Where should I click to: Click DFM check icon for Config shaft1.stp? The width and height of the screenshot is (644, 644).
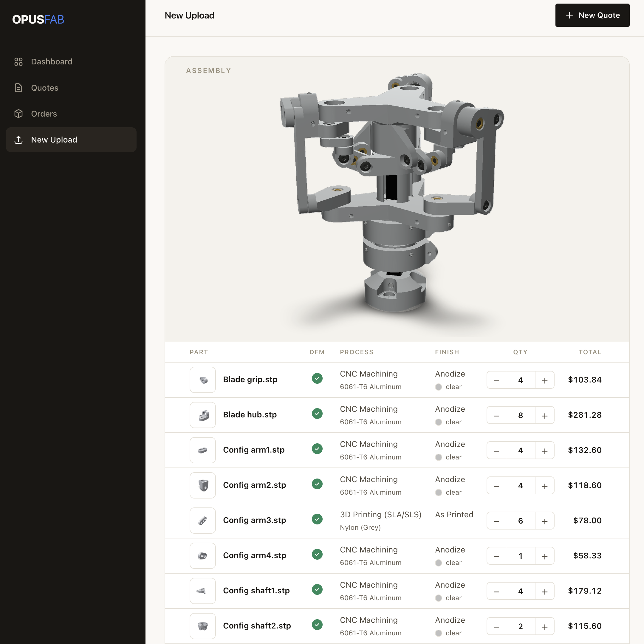317,589
